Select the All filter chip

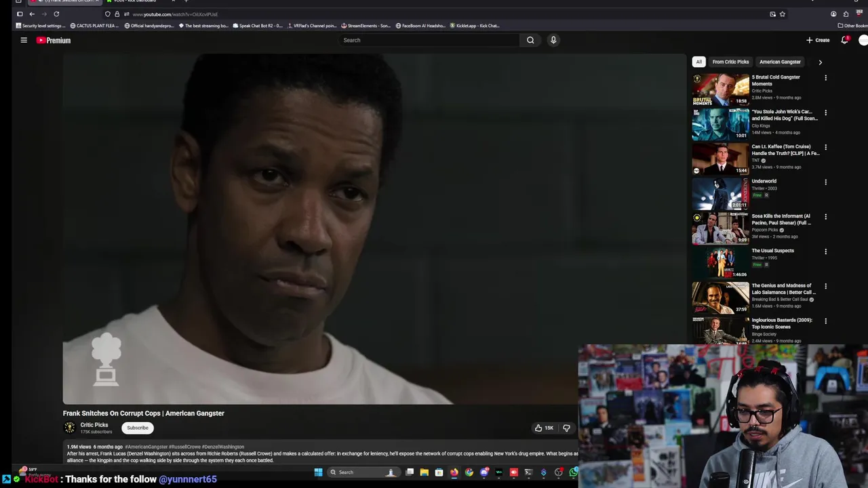pos(698,62)
